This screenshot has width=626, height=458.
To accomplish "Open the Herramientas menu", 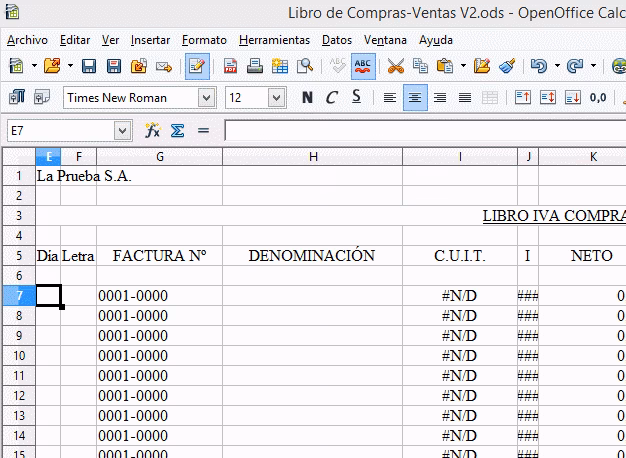I will point(274,40).
